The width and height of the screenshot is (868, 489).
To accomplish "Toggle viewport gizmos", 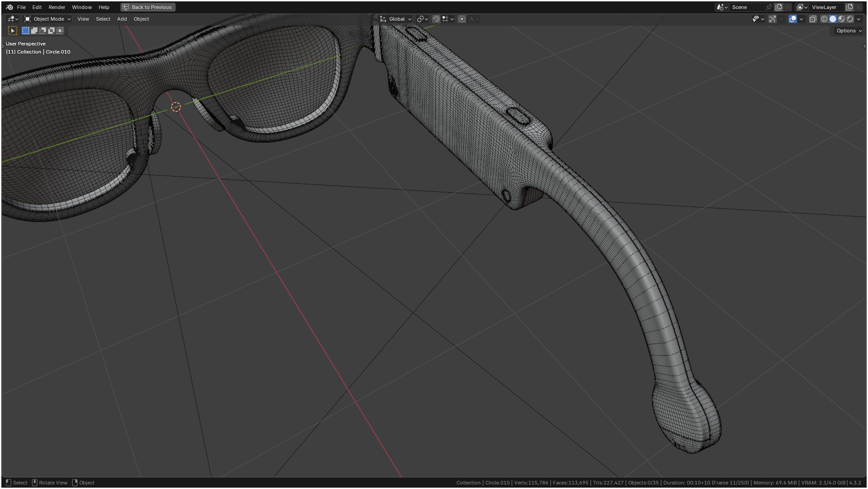I will (x=772, y=19).
